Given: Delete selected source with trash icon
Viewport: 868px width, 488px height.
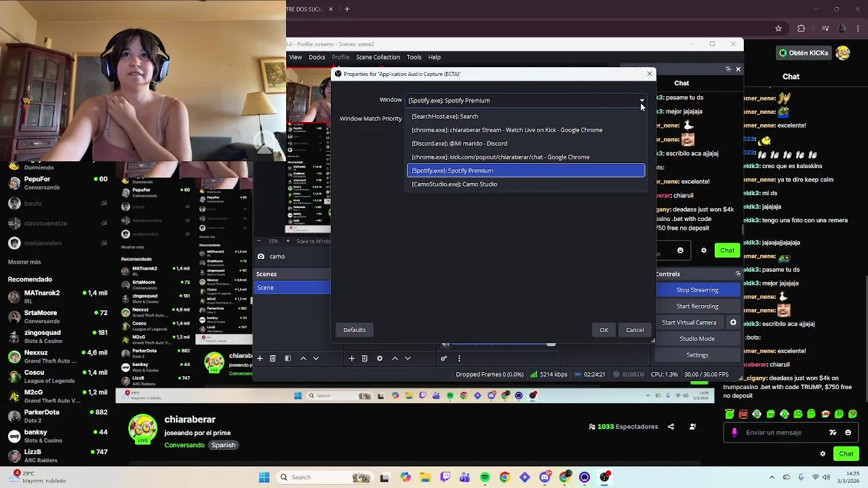Looking at the screenshot, I should click(x=364, y=359).
